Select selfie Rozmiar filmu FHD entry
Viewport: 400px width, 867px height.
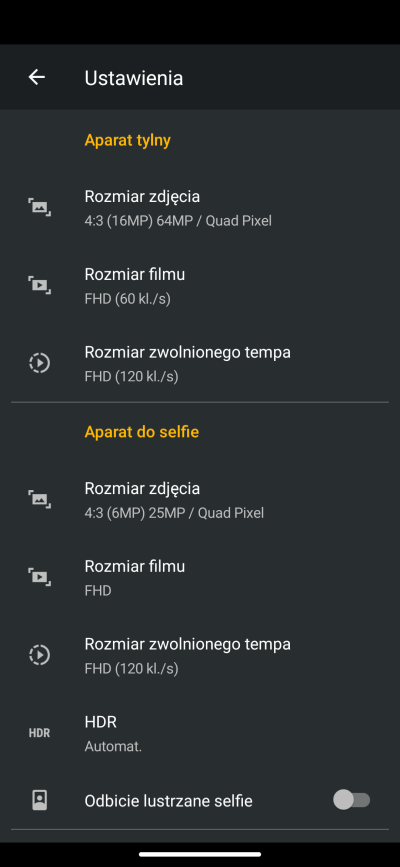[x=200, y=578]
